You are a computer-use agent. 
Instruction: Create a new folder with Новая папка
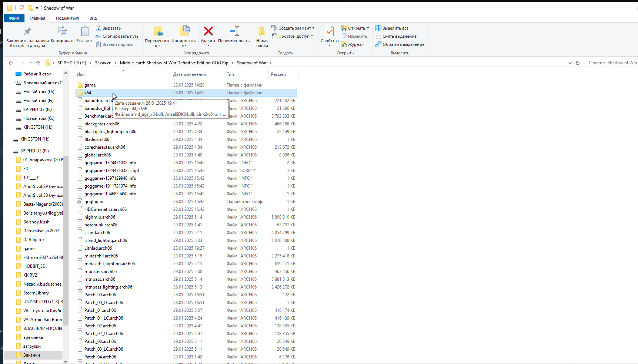(262, 36)
